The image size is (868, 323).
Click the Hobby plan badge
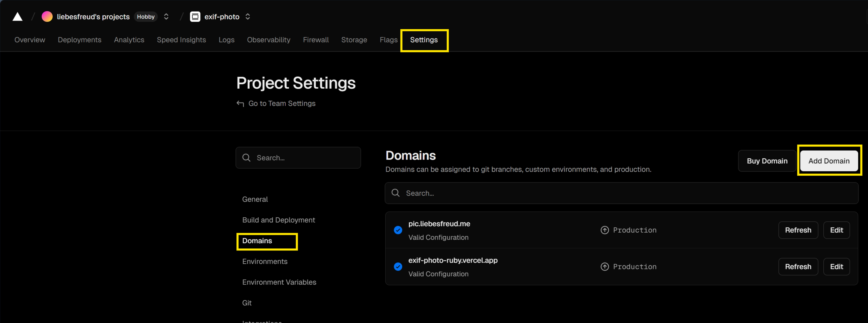pyautogui.click(x=145, y=17)
